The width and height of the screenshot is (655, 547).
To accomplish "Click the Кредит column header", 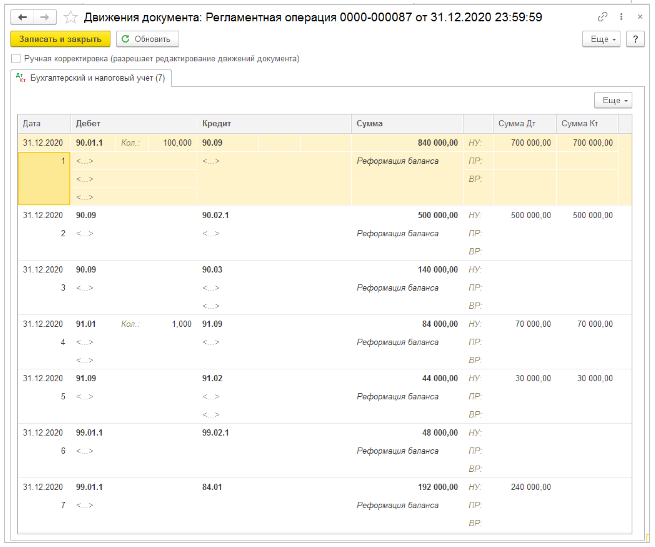I will [x=274, y=124].
